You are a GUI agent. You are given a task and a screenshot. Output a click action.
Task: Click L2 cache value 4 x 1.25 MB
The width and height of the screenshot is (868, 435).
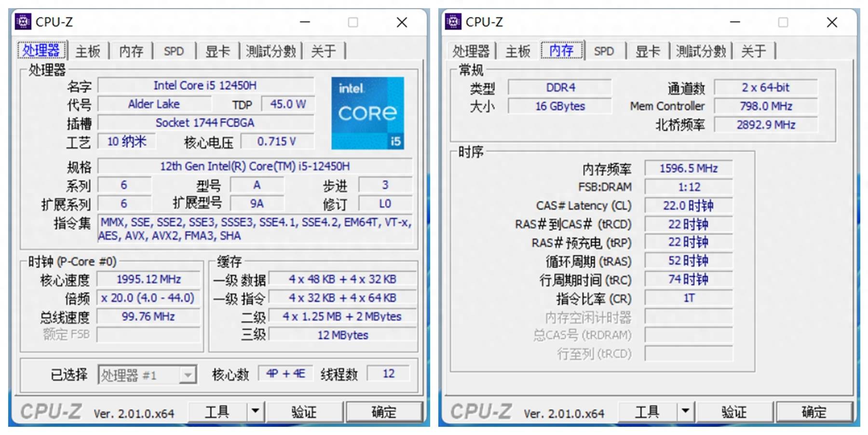point(342,316)
